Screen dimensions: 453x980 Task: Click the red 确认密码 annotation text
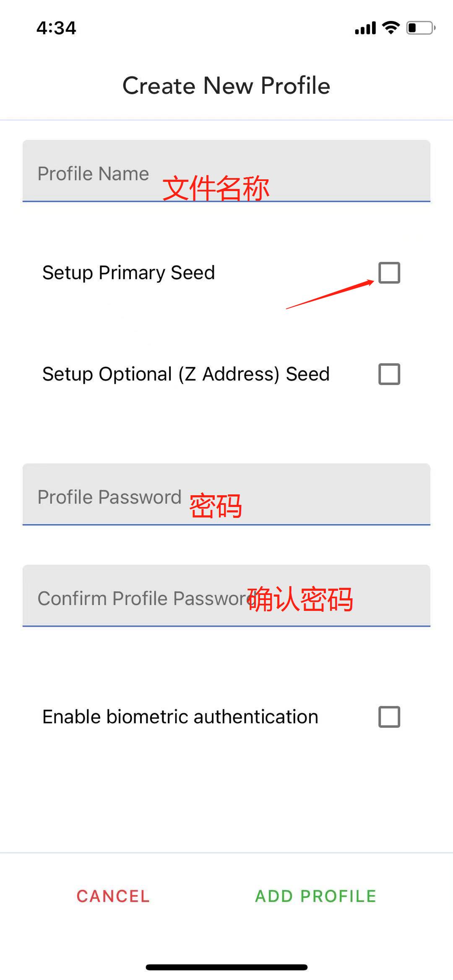(300, 599)
